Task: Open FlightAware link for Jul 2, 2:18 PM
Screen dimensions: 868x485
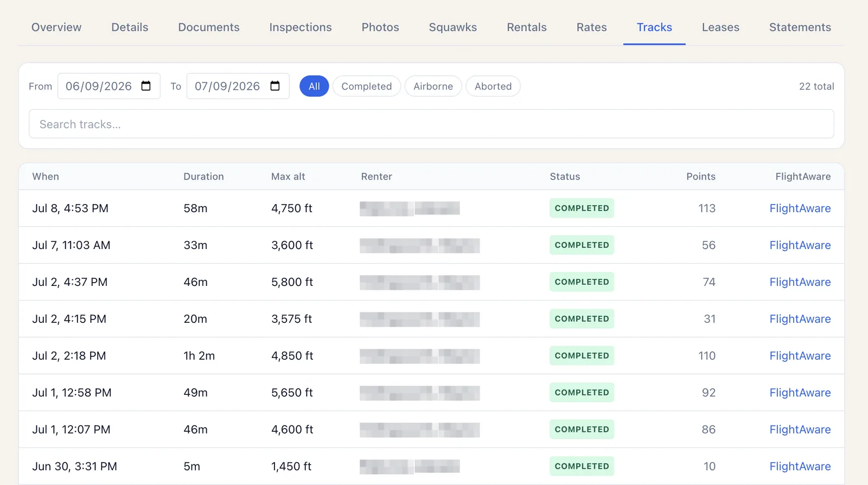Action: 800,356
